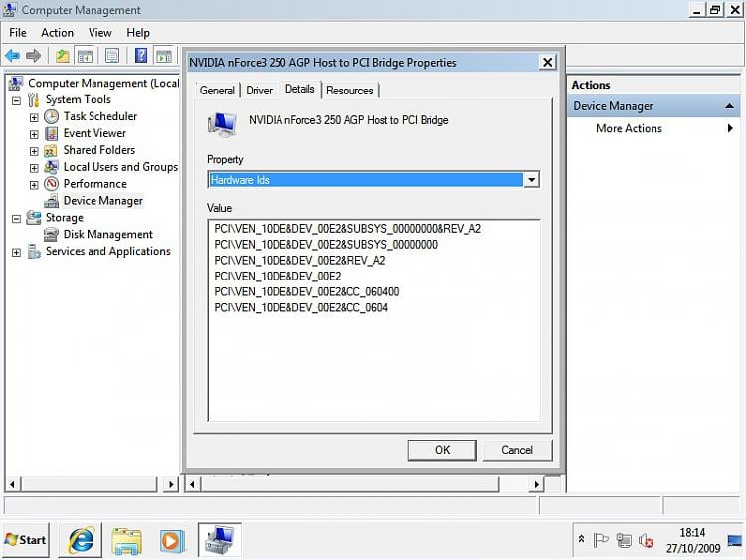Click left tree pane scroll-left arrow
This screenshot has width=746, height=560.
(12, 484)
